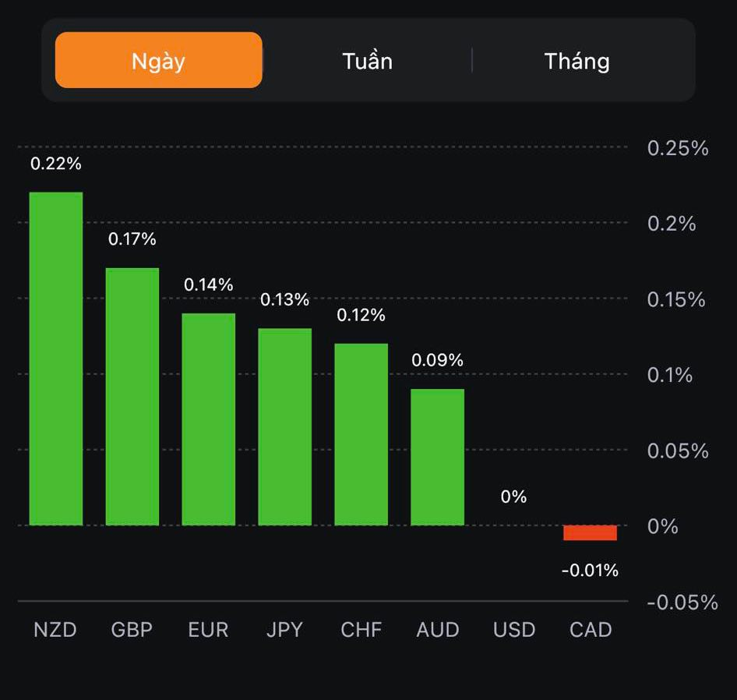The image size is (737, 700).
Task: Click the CAD currency label
Action: click(x=591, y=630)
